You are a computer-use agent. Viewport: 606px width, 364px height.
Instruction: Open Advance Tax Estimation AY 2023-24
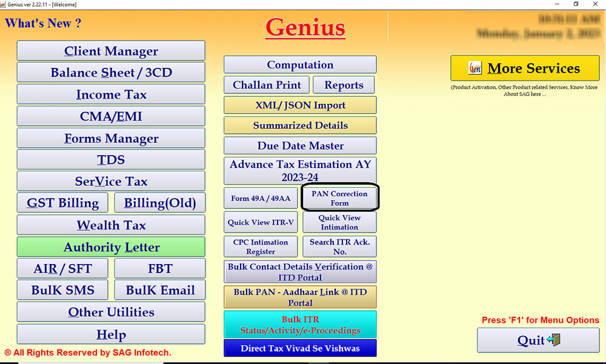pos(300,170)
